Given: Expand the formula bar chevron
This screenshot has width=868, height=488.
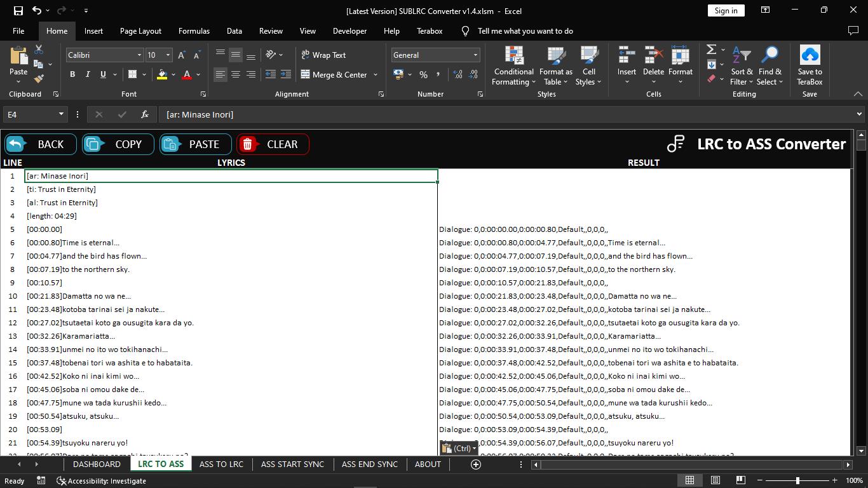Looking at the screenshot, I should [859, 114].
